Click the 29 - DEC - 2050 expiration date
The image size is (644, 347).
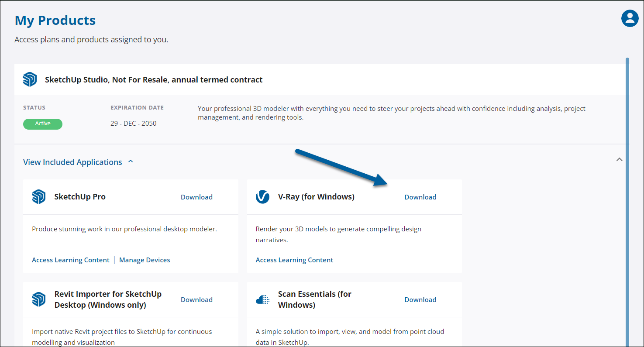(x=133, y=124)
